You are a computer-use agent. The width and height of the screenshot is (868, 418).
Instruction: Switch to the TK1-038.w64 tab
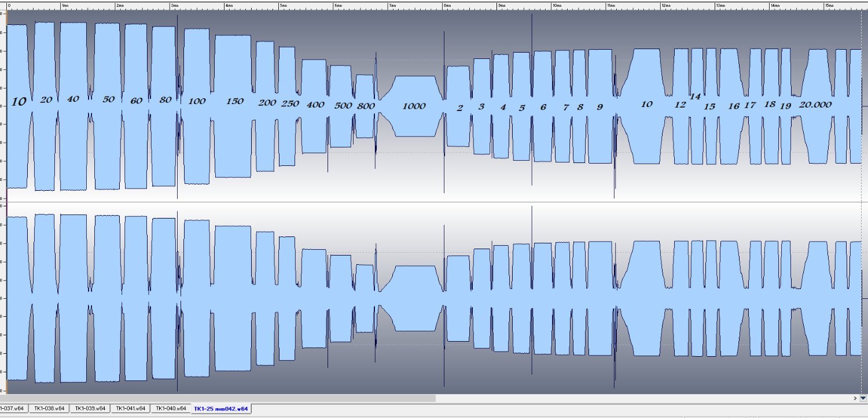point(49,409)
